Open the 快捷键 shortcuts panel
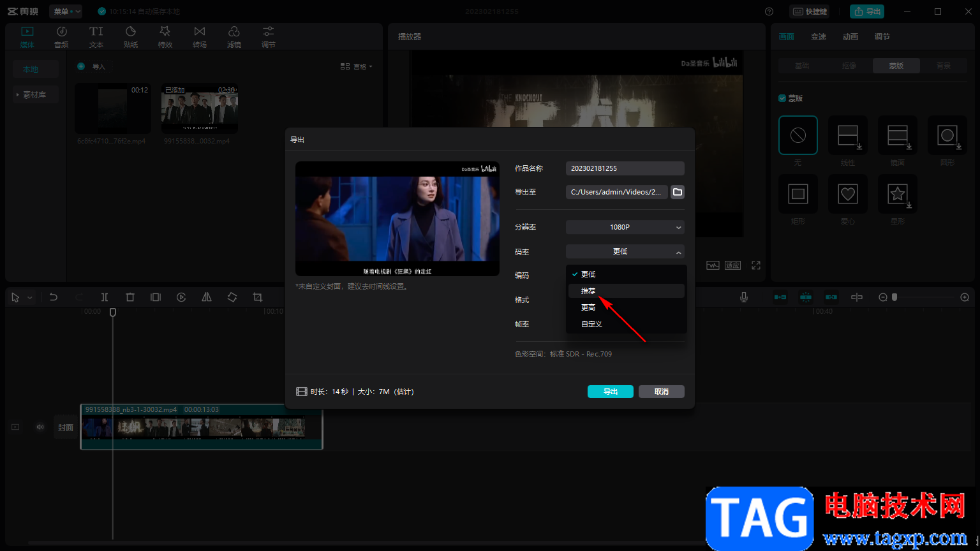Screen dimensions: 980x551 pyautogui.click(x=810, y=11)
